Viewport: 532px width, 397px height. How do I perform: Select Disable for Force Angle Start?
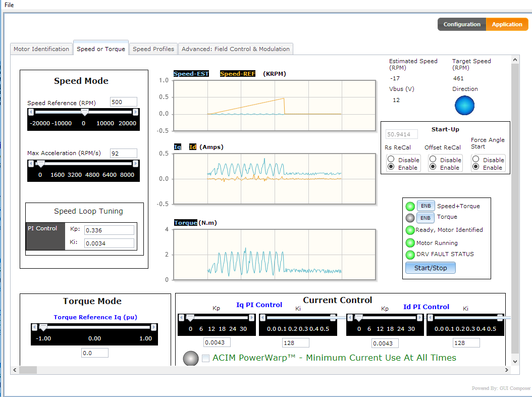[475, 159]
